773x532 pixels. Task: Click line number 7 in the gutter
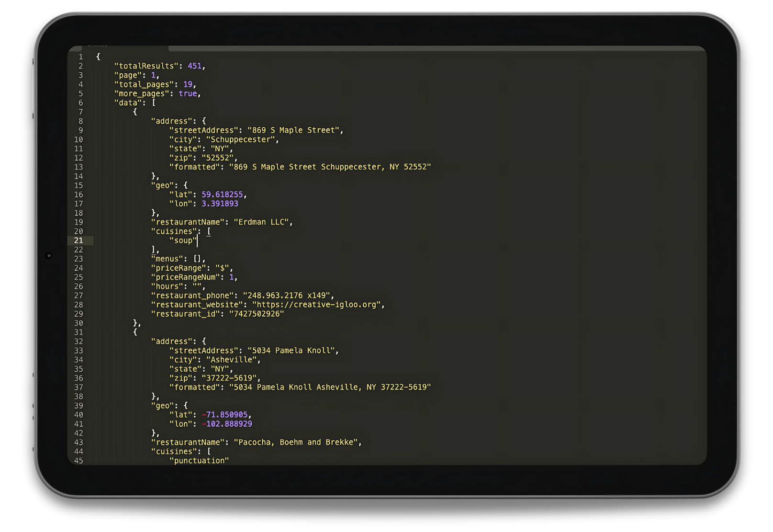80,112
